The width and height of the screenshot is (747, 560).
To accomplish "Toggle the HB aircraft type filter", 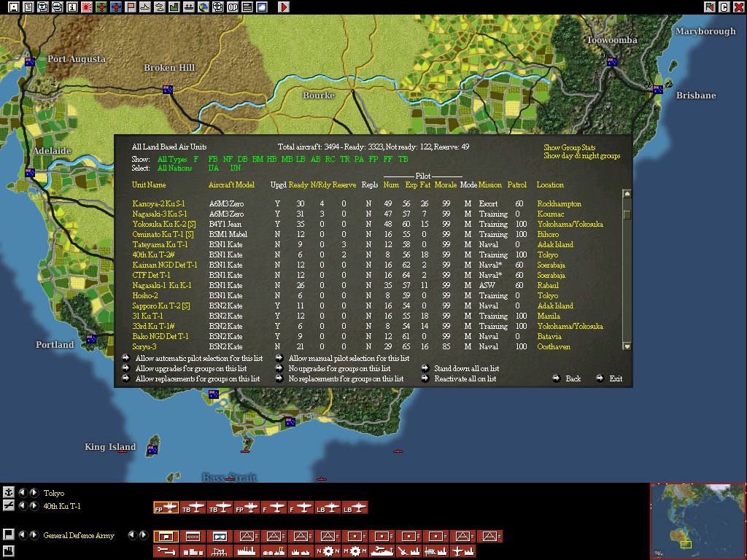I will click(272, 159).
